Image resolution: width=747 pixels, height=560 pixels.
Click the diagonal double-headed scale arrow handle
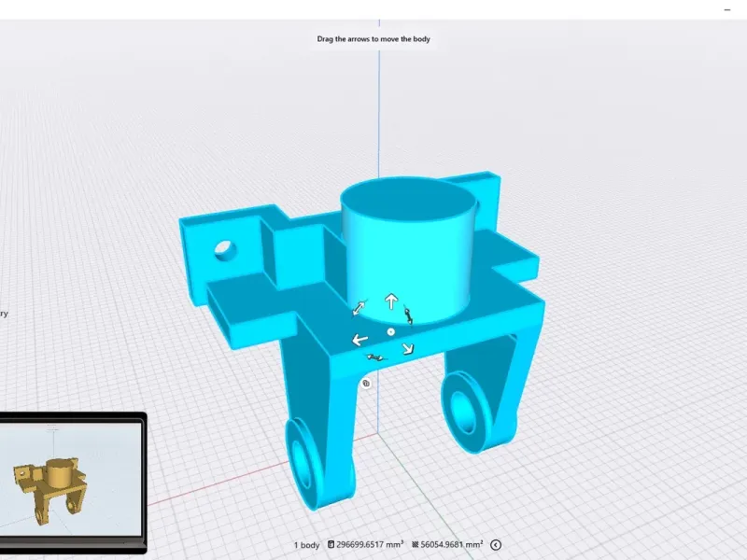pos(359,308)
